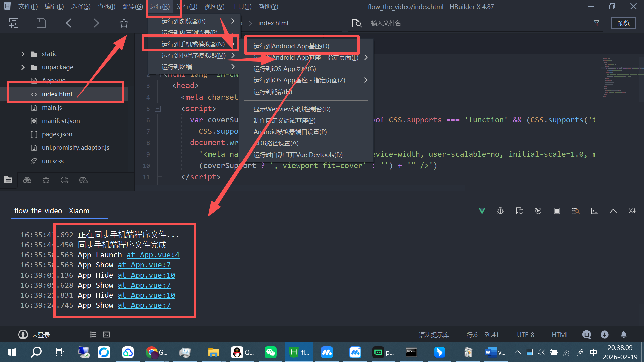Select 运行到Android App基座 menu entry
The width and height of the screenshot is (644, 362).
291,46
